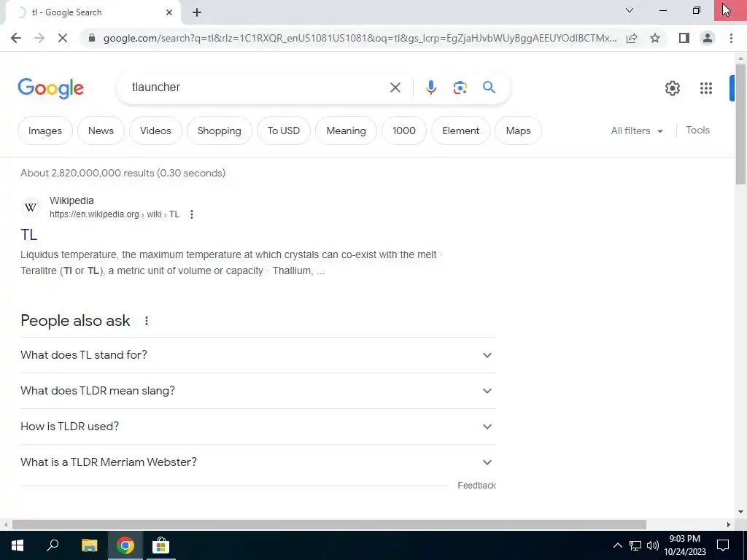The width and height of the screenshot is (747, 560).
Task: Open the TL Wikipedia result
Action: (28, 234)
